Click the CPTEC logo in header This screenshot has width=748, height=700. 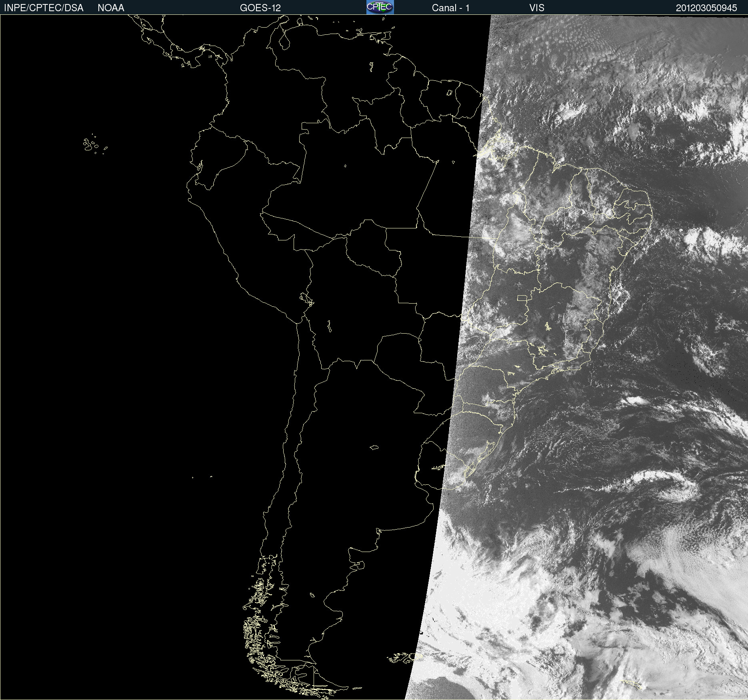(380, 7)
